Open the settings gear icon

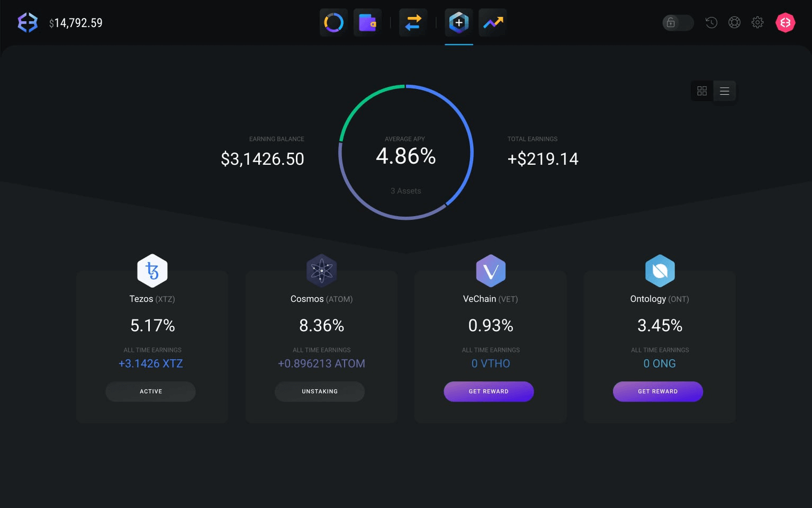(757, 23)
